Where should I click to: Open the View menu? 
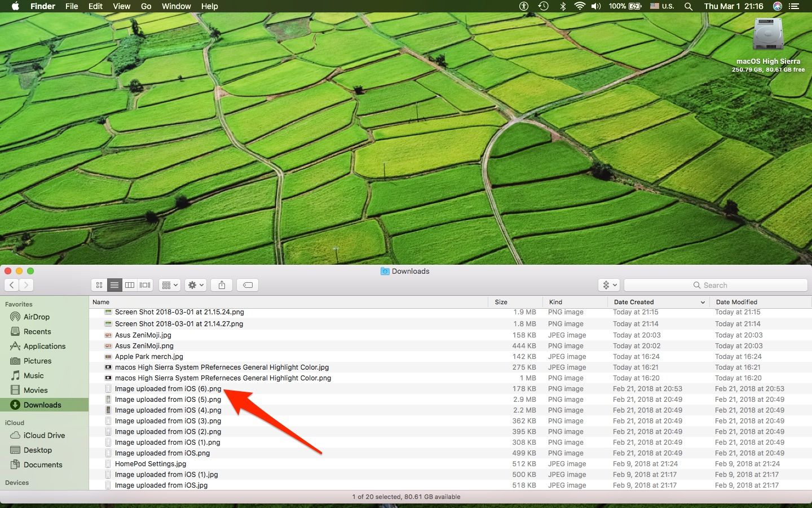(121, 6)
